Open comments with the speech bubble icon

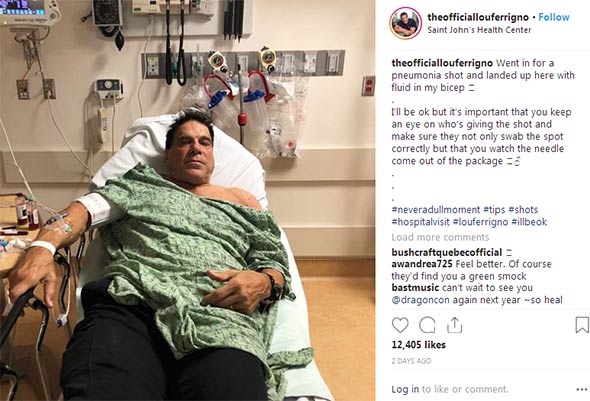coord(427,325)
